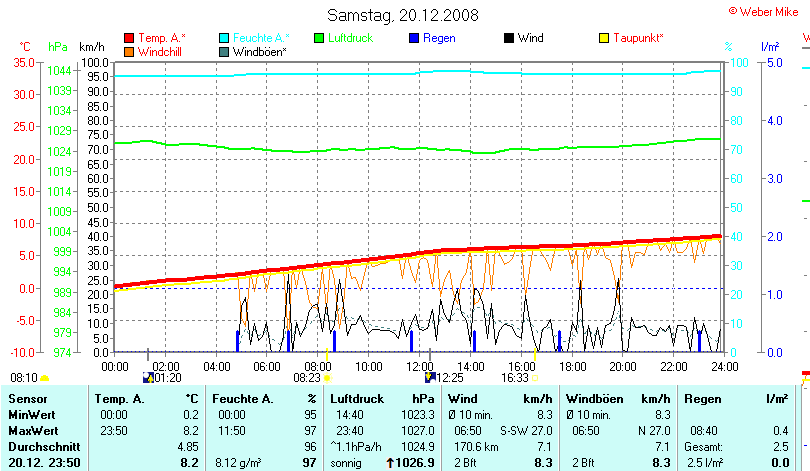Click the blue Regen legend swatch

(414, 38)
